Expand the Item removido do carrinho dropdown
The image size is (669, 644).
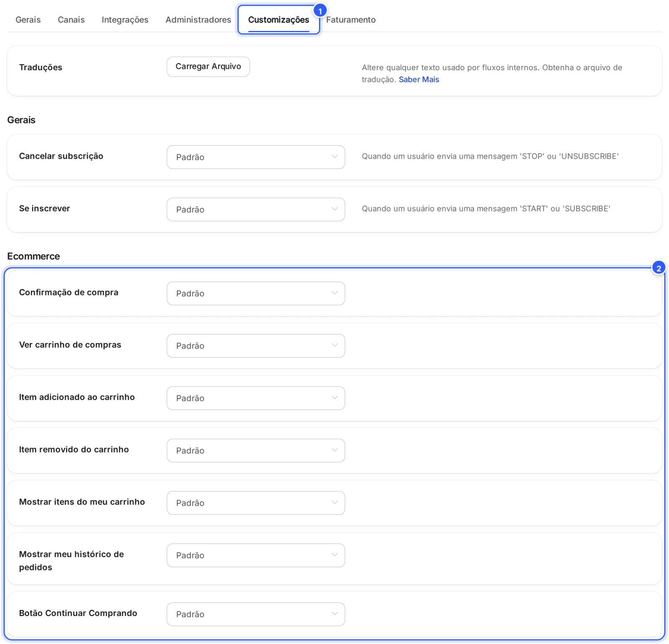click(256, 451)
